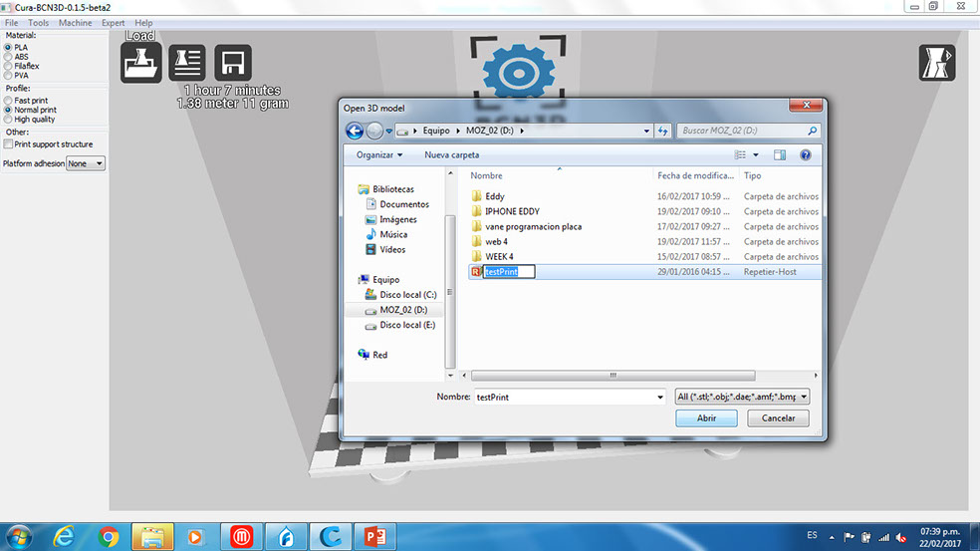980x551 pixels.
Task: Expand the arrow after MOZ_02 (D:) in path
Action: coord(522,131)
